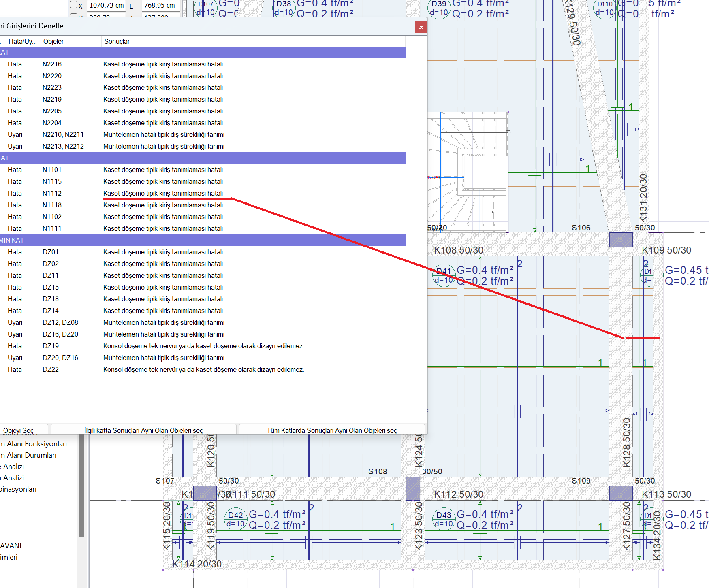
Task: Open Alanı Fonksiyonları in left panel
Action: point(34,444)
